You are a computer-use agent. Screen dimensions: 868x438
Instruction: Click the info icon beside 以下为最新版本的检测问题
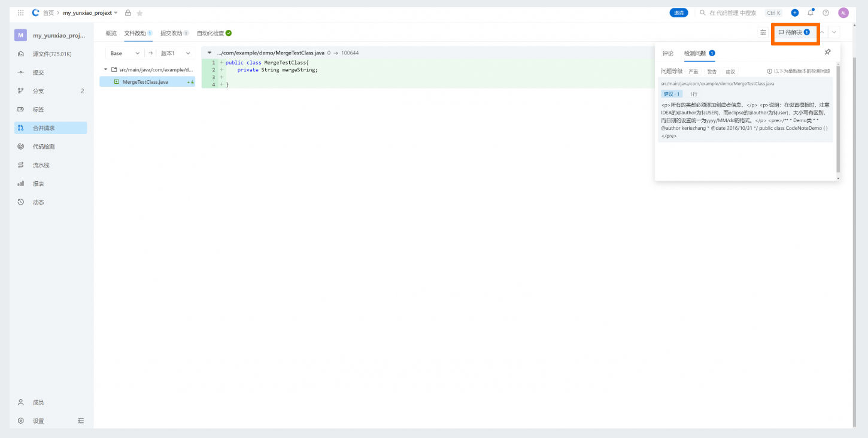tap(770, 71)
